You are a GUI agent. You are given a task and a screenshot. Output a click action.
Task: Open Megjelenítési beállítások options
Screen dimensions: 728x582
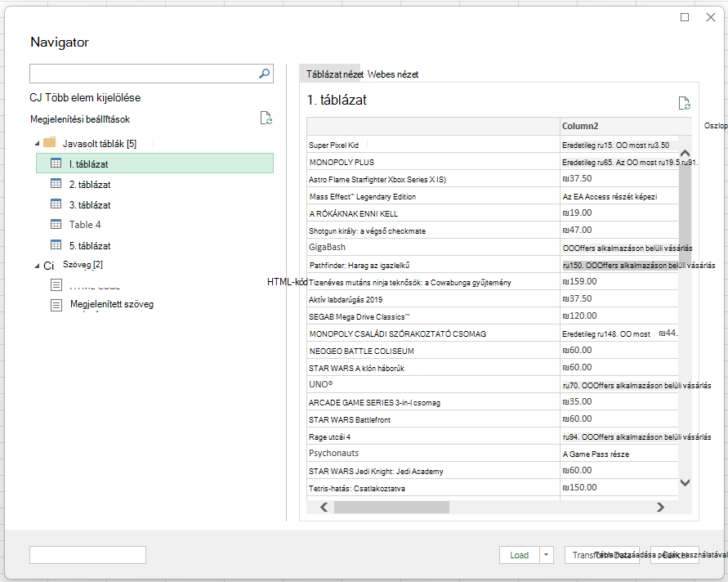[x=80, y=119]
